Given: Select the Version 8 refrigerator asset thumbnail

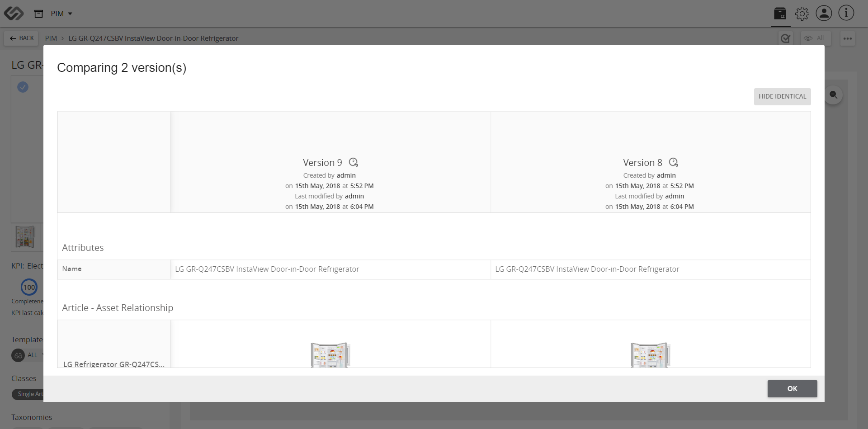Looking at the screenshot, I should coord(651,355).
